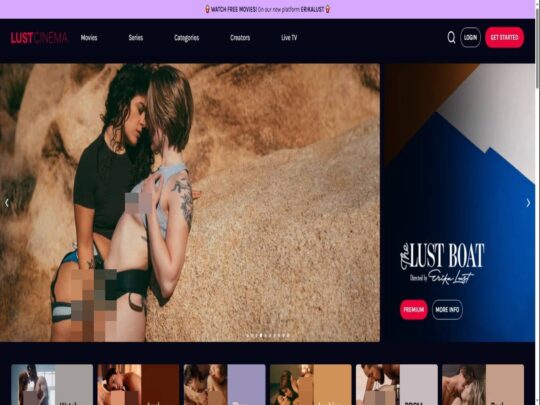Click the red Premium button
The image size is (540, 405).
pyautogui.click(x=414, y=310)
